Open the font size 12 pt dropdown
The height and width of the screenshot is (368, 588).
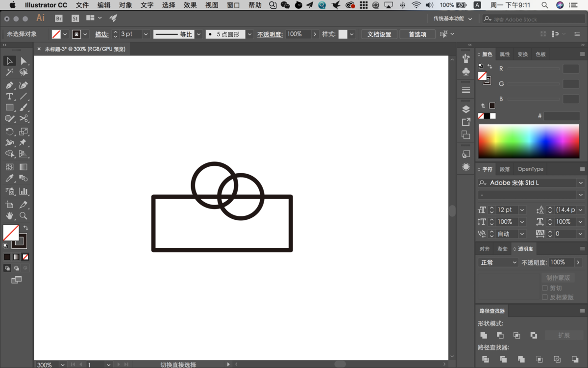point(522,210)
